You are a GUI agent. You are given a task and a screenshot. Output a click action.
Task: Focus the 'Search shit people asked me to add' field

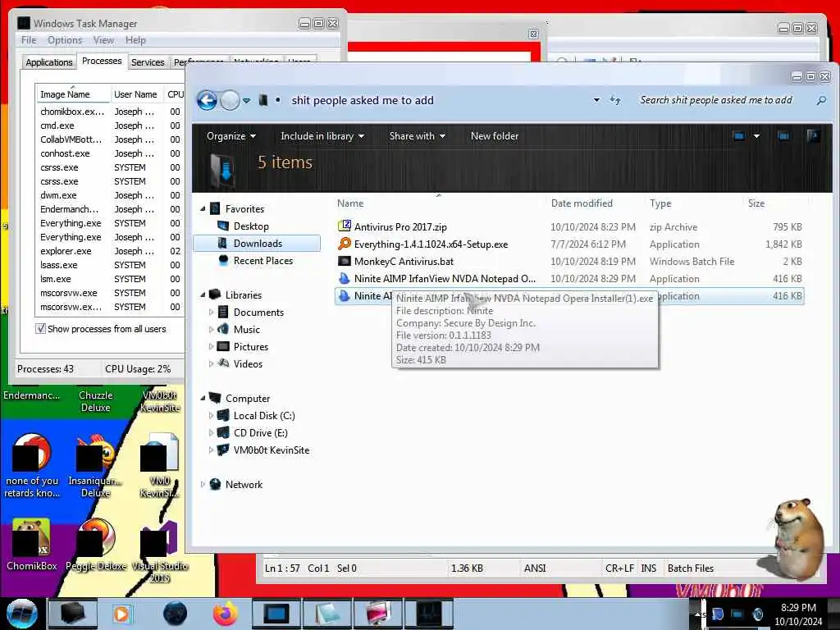click(717, 100)
